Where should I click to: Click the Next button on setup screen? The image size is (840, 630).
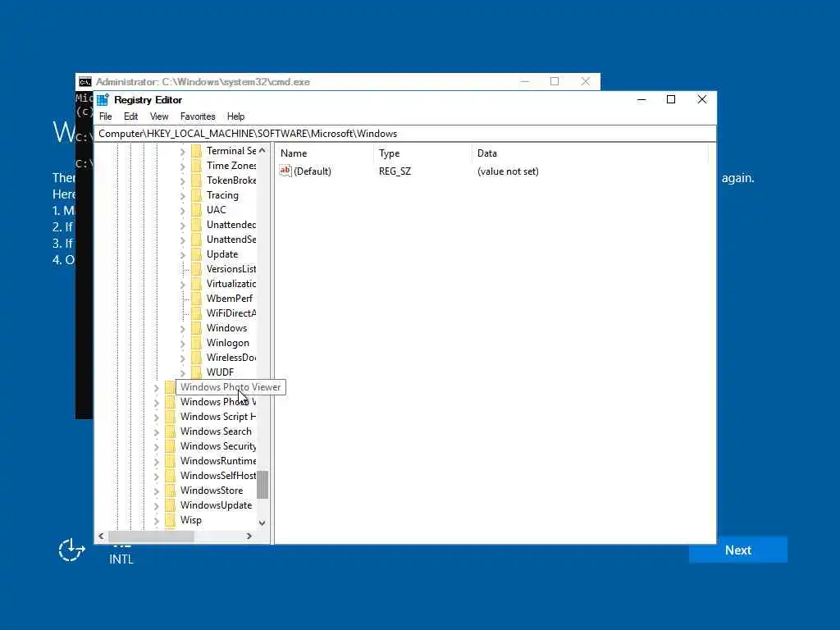tap(738, 550)
